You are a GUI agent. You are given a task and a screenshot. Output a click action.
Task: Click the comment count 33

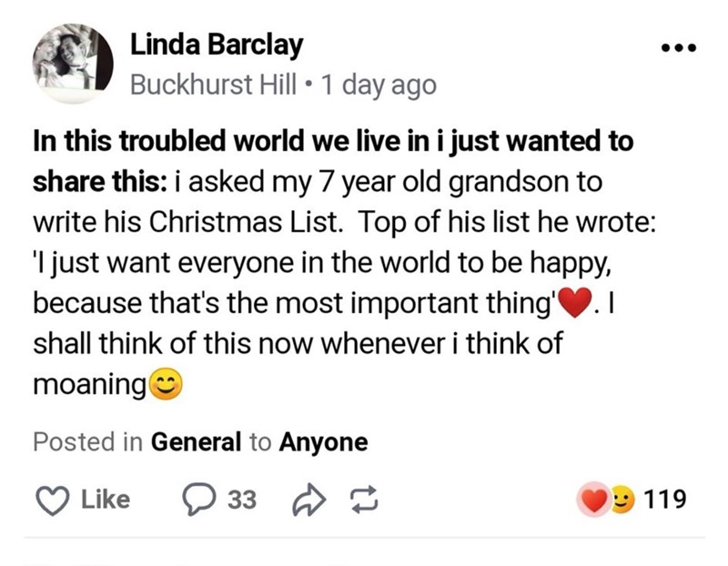point(242,499)
